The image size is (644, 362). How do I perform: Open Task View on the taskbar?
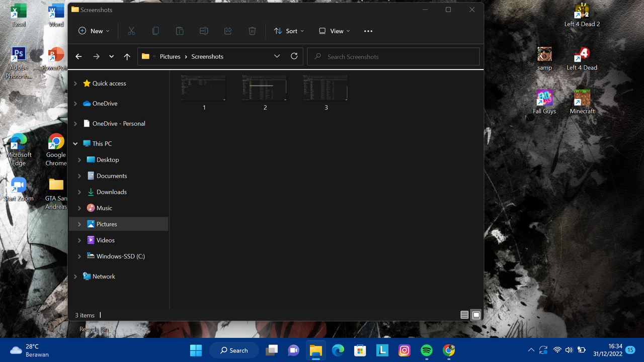click(272, 350)
